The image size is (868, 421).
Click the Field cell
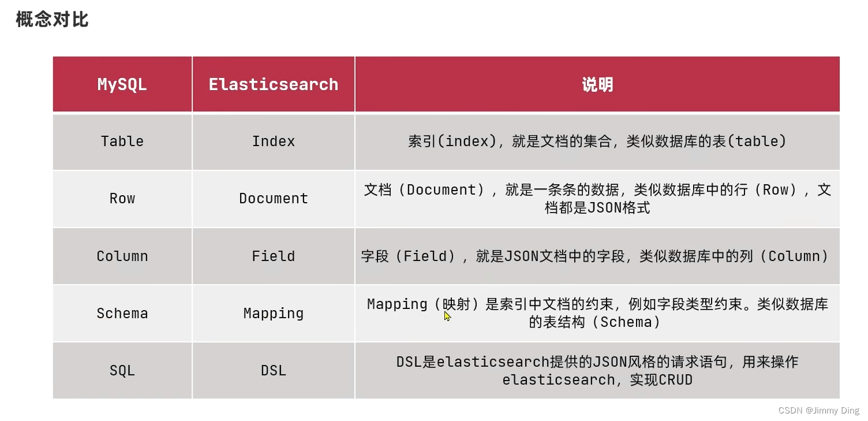[x=274, y=256]
